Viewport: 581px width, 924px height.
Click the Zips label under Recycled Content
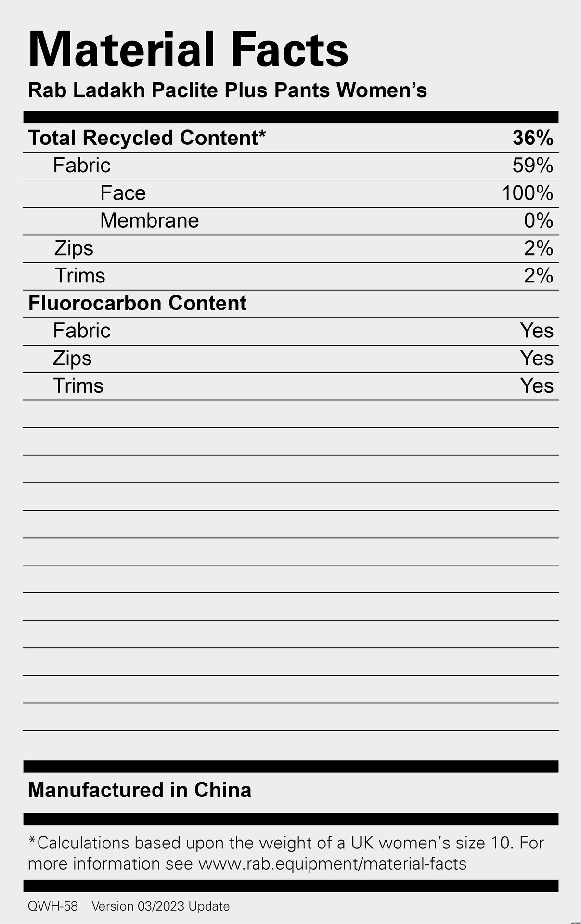tap(74, 248)
